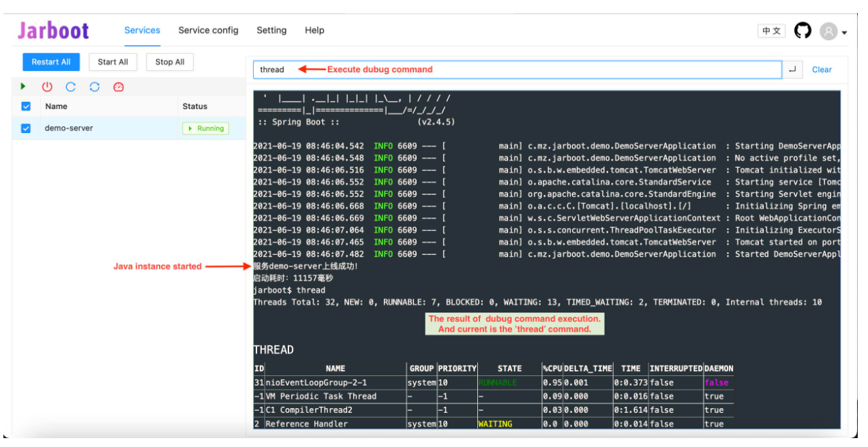Open the Services tab
Viewport: 868px width, 447px height.
click(x=142, y=30)
